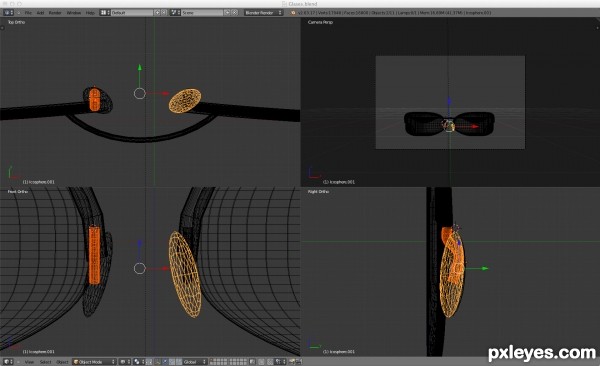Click the Verts count in the stats bar

[x=329, y=13]
